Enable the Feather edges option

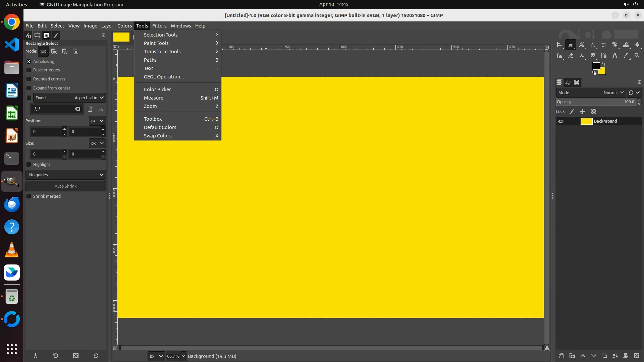(29, 70)
